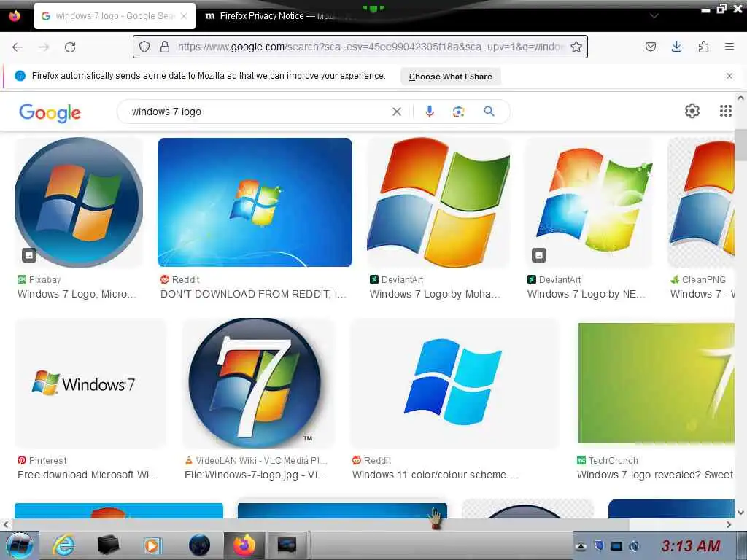Open the Firefox hamburger menu
Viewport: 747px width, 560px height.
pyautogui.click(x=729, y=47)
